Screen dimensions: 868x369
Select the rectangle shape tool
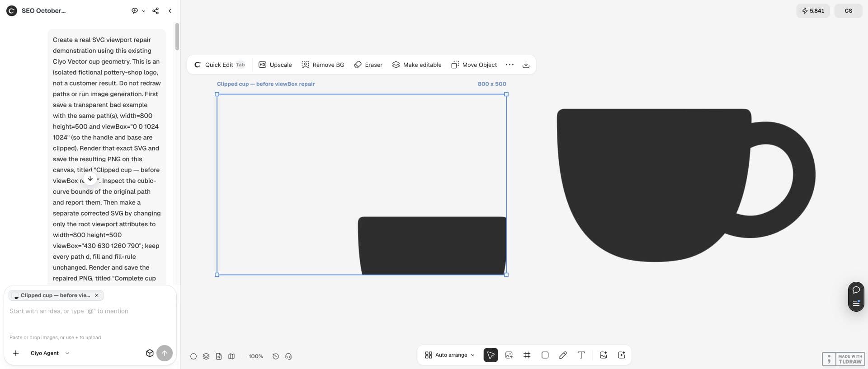pyautogui.click(x=545, y=355)
